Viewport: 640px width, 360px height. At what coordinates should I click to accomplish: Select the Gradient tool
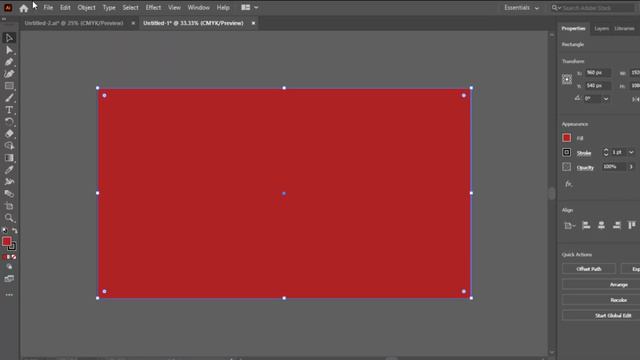pos(9,158)
